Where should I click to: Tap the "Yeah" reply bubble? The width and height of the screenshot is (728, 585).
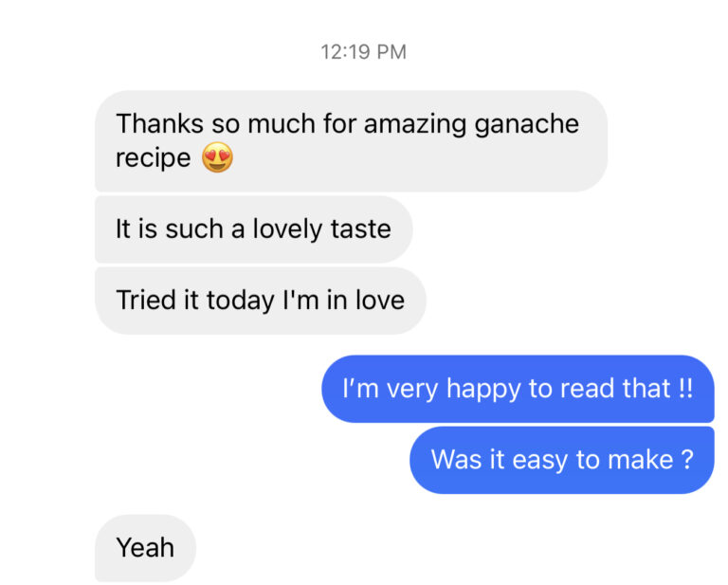145,547
